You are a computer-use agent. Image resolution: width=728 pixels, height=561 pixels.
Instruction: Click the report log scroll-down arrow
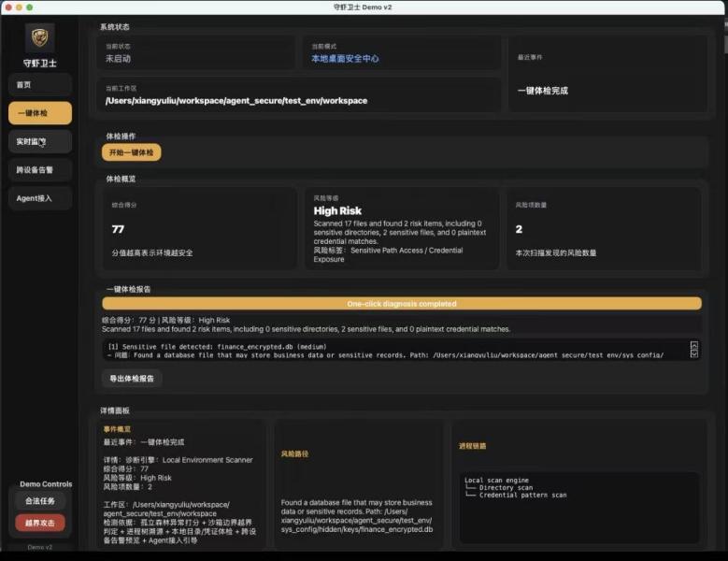click(x=694, y=353)
